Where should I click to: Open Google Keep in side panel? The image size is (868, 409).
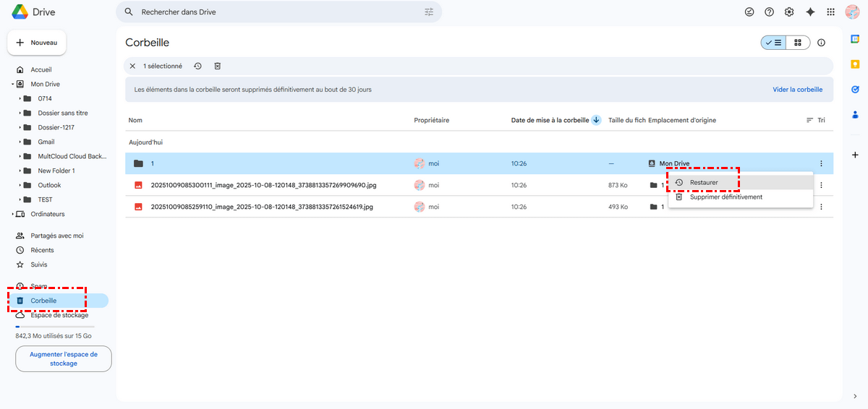tap(855, 64)
